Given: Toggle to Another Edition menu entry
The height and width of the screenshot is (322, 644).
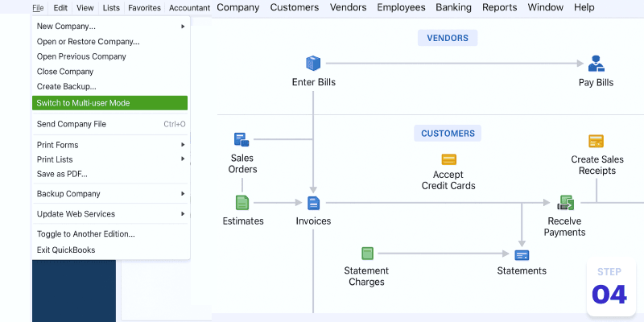Looking at the screenshot, I should 86,234.
